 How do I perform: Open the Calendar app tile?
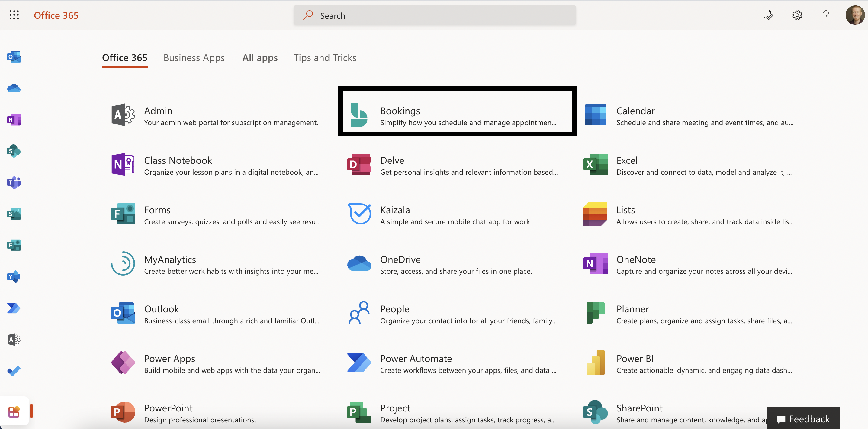click(x=689, y=115)
